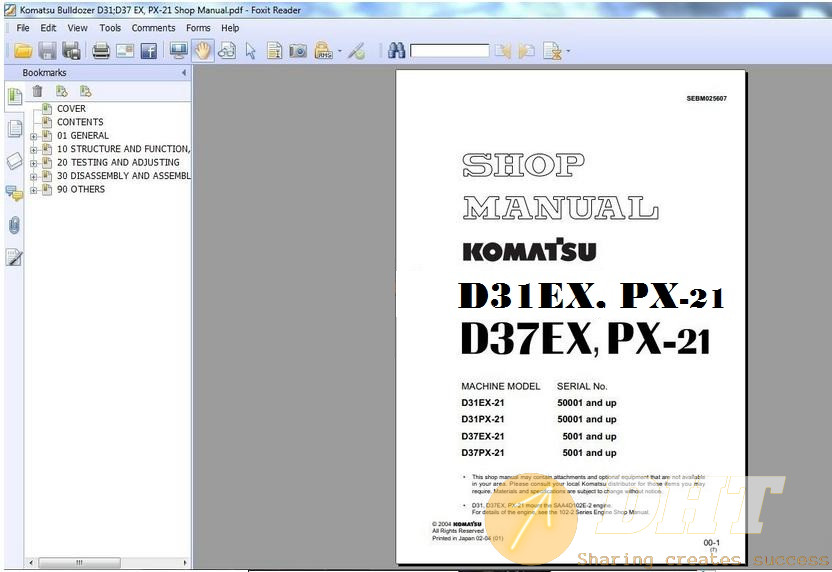
Task: Click the Save As multi-disk icon
Action: point(71,51)
